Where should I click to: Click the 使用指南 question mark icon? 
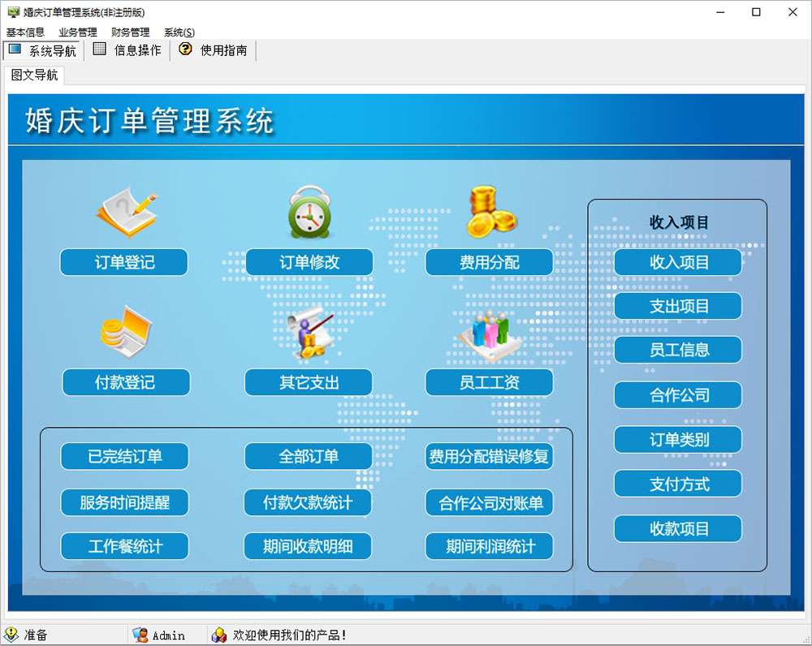[x=185, y=50]
